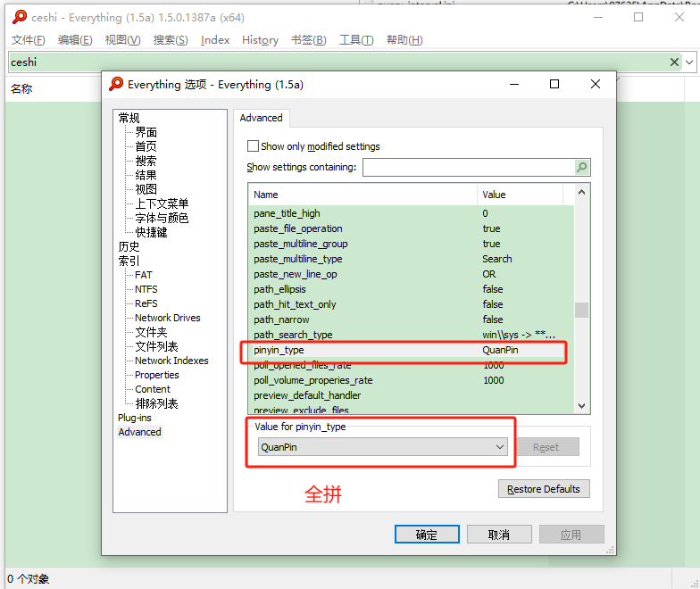700x589 pixels.
Task: Open the 工具(T) menu
Action: [356, 40]
